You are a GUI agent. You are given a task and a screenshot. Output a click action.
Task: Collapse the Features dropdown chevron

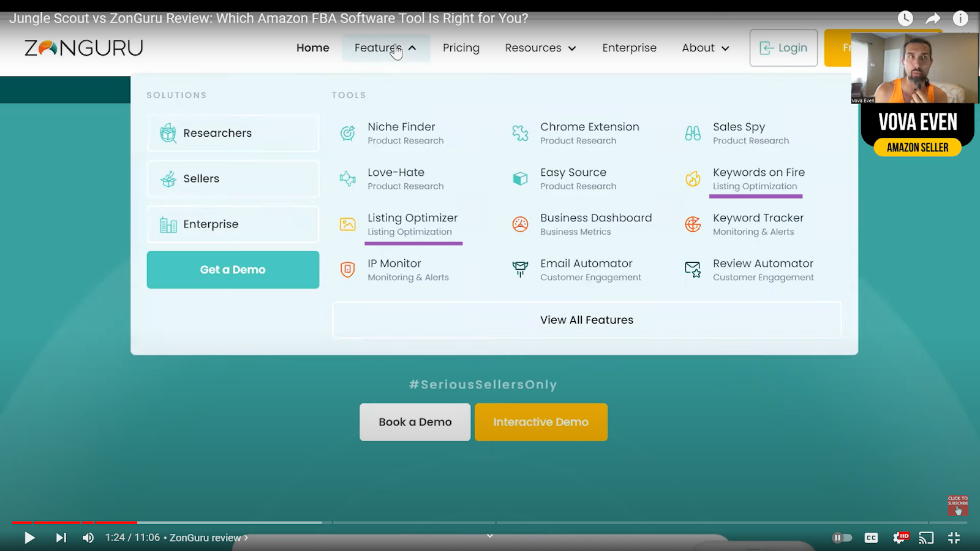412,48
